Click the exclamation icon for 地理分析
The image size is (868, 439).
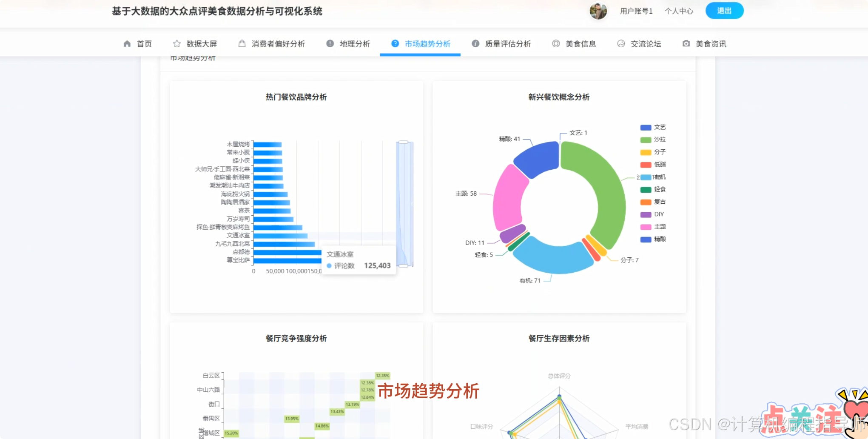click(329, 43)
